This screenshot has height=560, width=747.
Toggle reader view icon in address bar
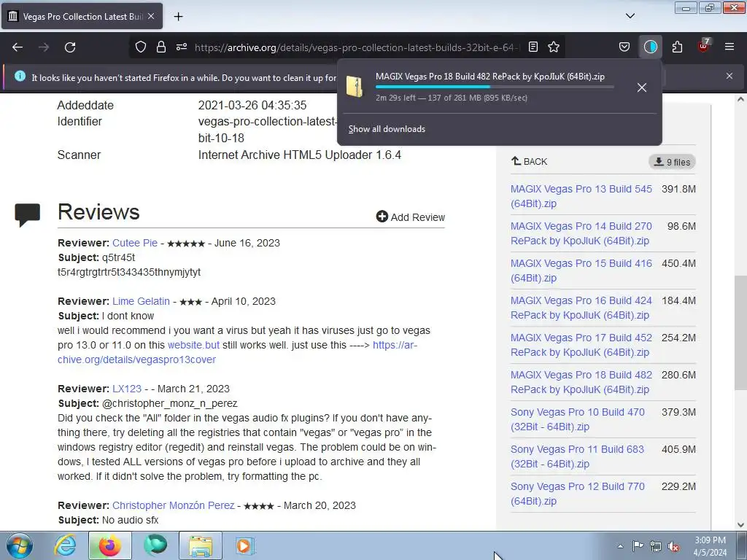click(533, 47)
